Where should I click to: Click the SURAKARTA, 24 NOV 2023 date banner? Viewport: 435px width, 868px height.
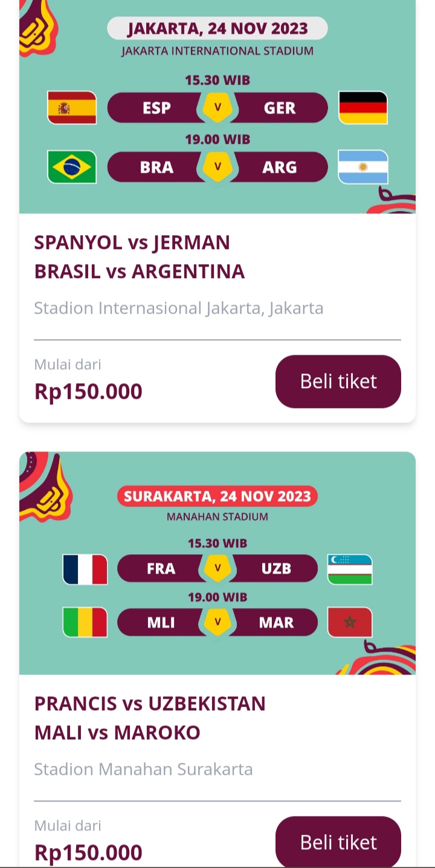(217, 496)
